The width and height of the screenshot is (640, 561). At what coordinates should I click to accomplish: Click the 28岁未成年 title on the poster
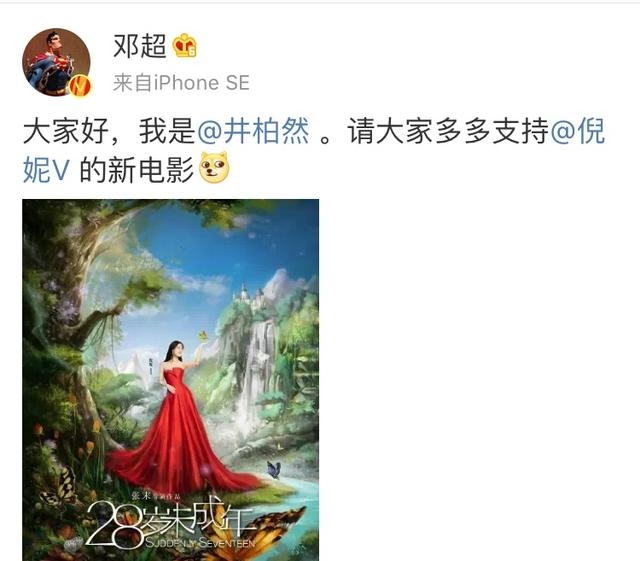[x=171, y=525]
